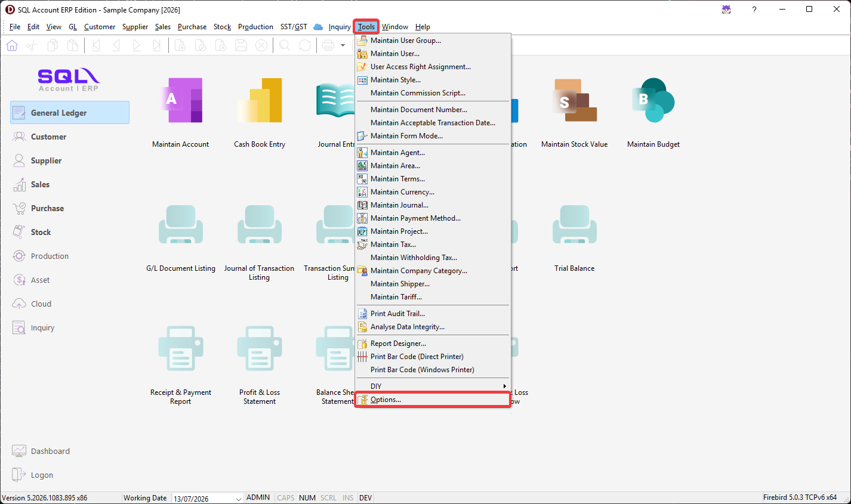Open the G/L Document Listing report
851x504 pixels.
pos(181,239)
